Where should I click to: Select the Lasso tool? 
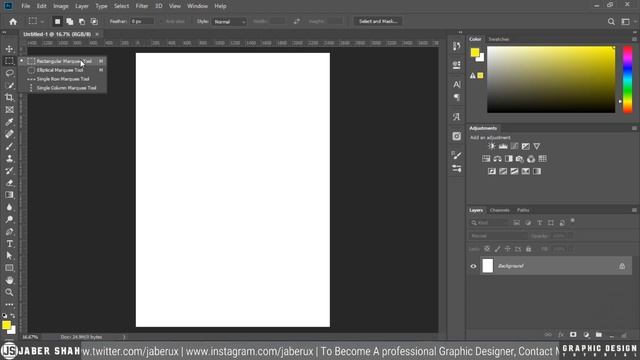click(9, 73)
